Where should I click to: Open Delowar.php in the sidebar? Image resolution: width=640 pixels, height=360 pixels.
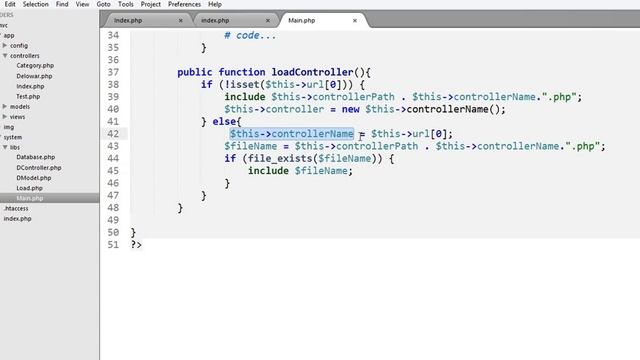34,76
